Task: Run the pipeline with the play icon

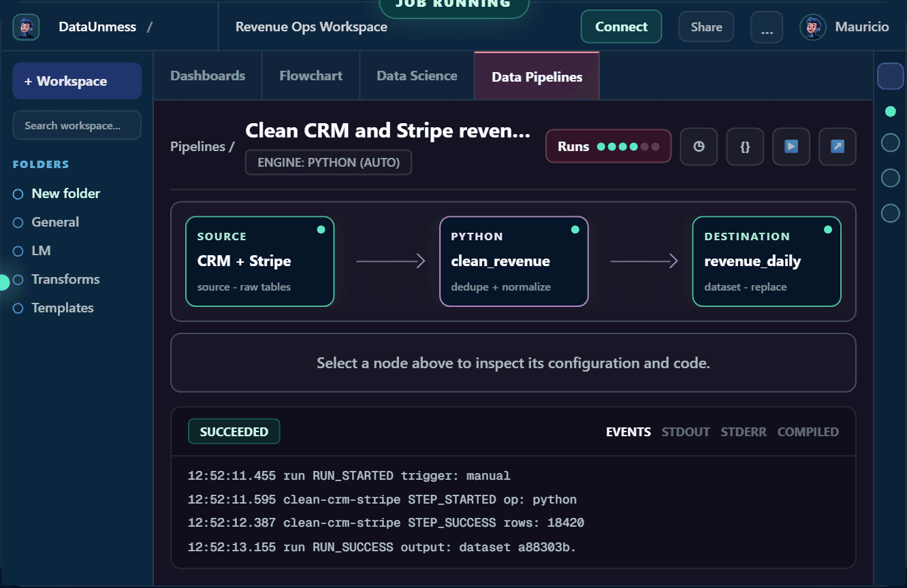Action: click(x=791, y=146)
